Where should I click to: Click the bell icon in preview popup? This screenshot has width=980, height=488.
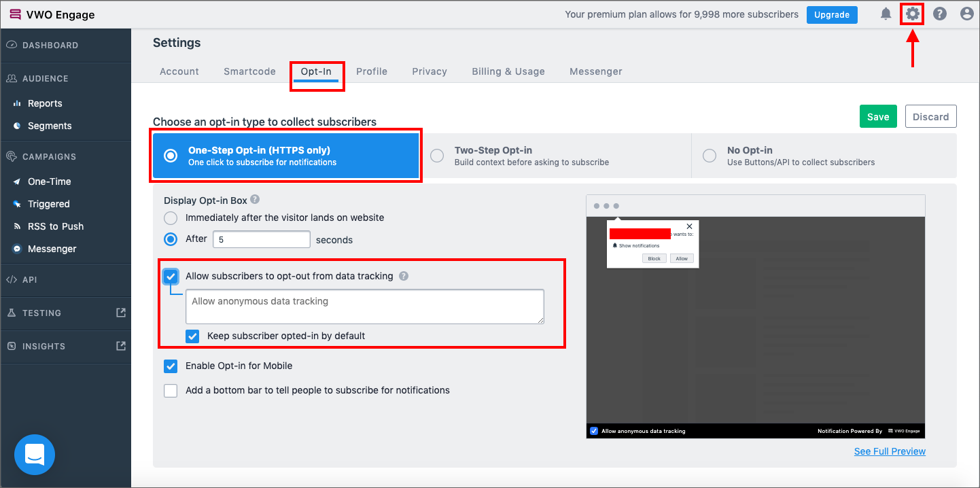pyautogui.click(x=615, y=245)
